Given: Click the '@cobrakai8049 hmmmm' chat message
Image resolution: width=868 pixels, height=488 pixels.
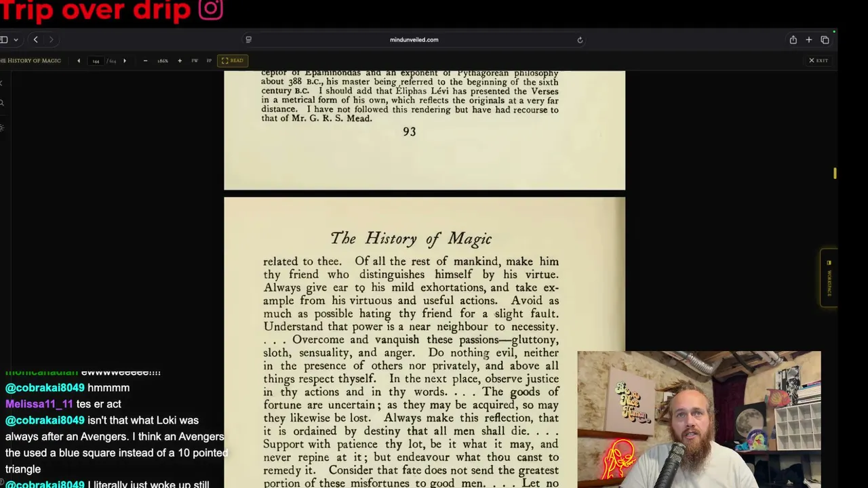Looking at the screenshot, I should tap(67, 388).
